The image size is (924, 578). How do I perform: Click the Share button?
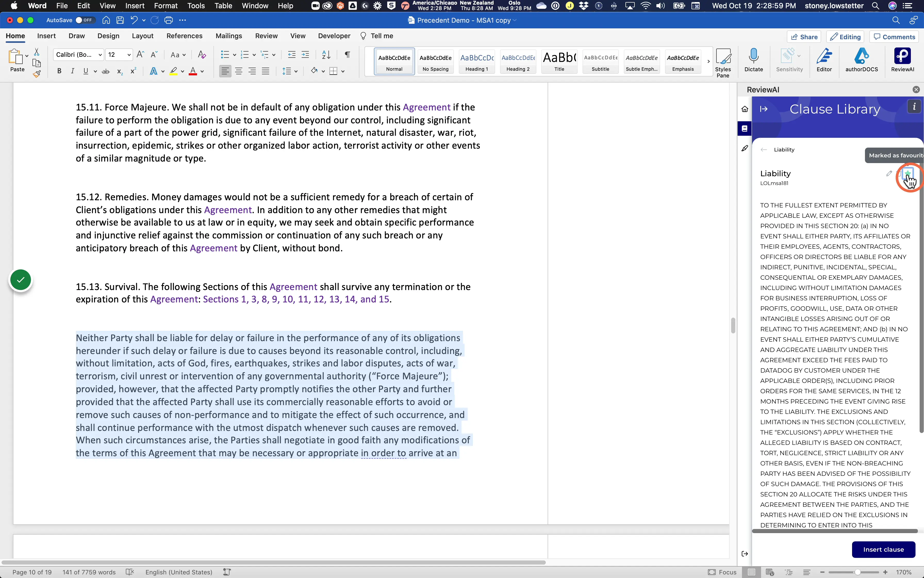pyautogui.click(x=804, y=37)
